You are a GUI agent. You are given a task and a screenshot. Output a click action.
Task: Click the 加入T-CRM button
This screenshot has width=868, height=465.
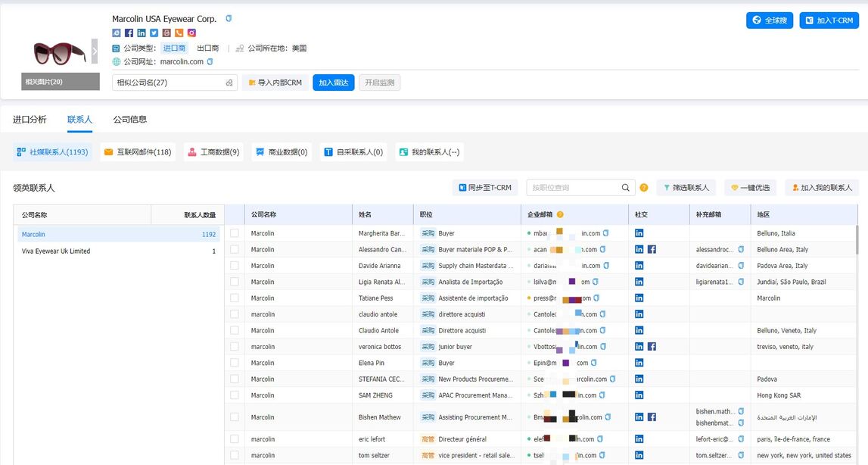tap(829, 20)
